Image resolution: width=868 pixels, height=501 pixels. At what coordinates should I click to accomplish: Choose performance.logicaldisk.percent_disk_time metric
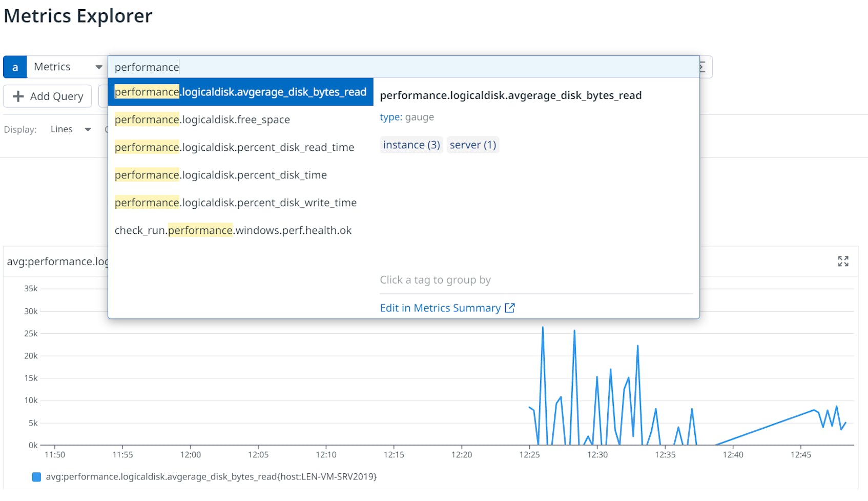point(221,175)
